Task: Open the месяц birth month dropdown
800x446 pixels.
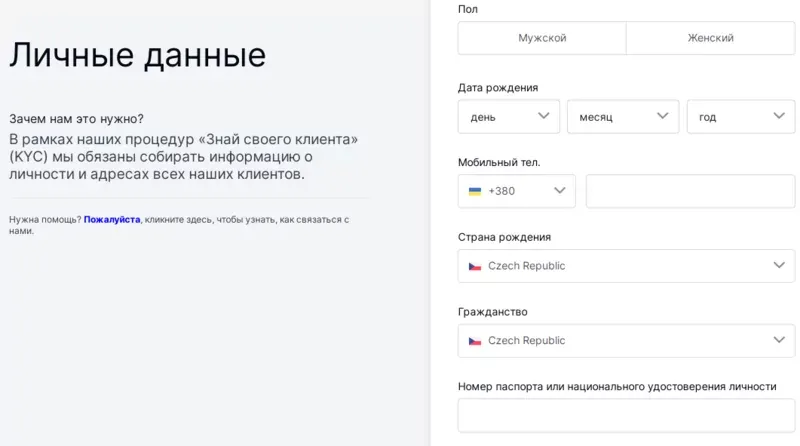Action: point(623,117)
